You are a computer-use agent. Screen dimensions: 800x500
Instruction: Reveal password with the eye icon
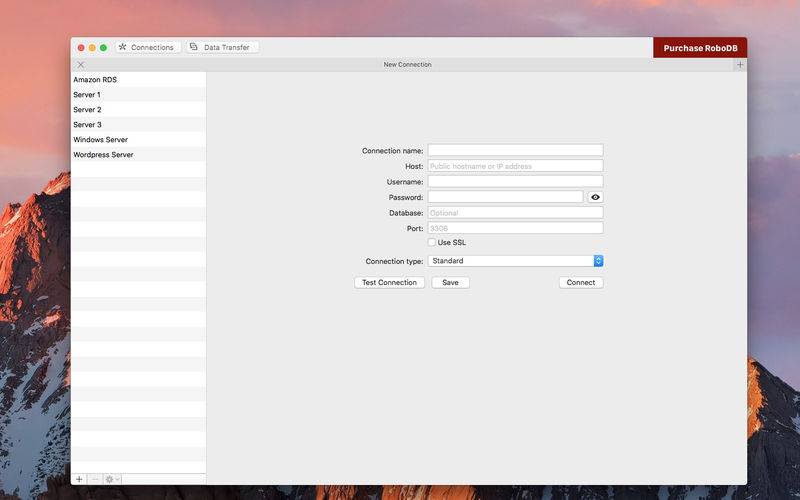tap(595, 197)
